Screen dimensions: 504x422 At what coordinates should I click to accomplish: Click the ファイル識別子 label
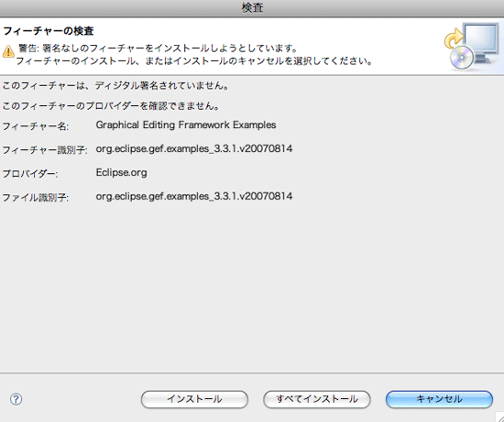point(36,198)
